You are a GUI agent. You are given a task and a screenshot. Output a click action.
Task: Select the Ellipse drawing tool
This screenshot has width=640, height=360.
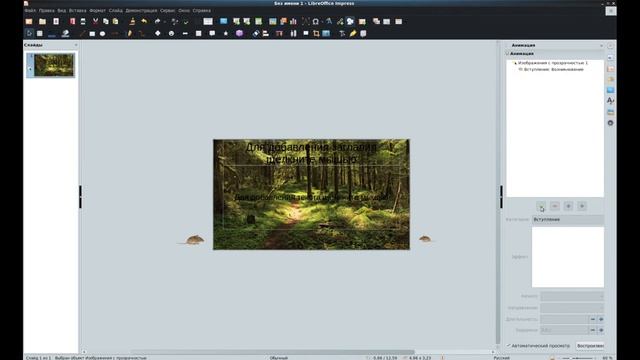pyautogui.click(x=102, y=33)
